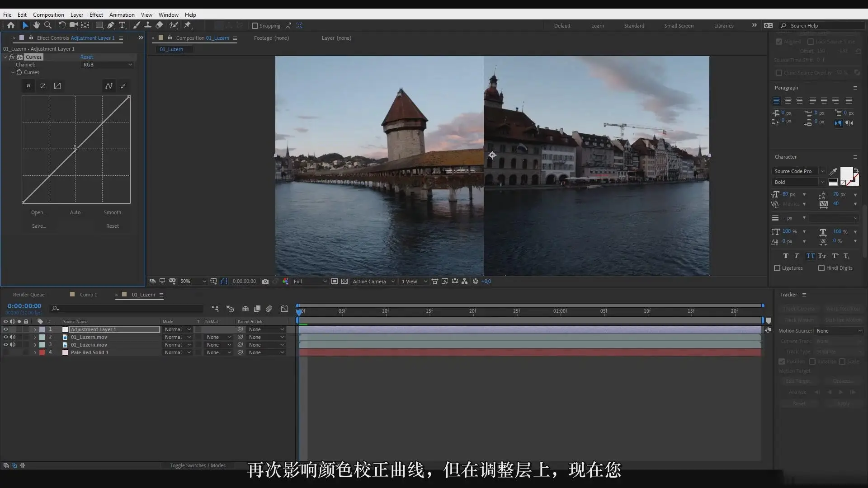Select the Pen tool
868x488 pixels.
pyautogui.click(x=111, y=25)
